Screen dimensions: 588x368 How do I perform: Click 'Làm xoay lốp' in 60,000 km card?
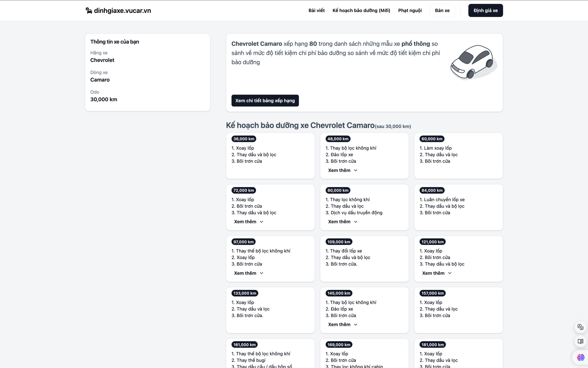pyautogui.click(x=438, y=148)
